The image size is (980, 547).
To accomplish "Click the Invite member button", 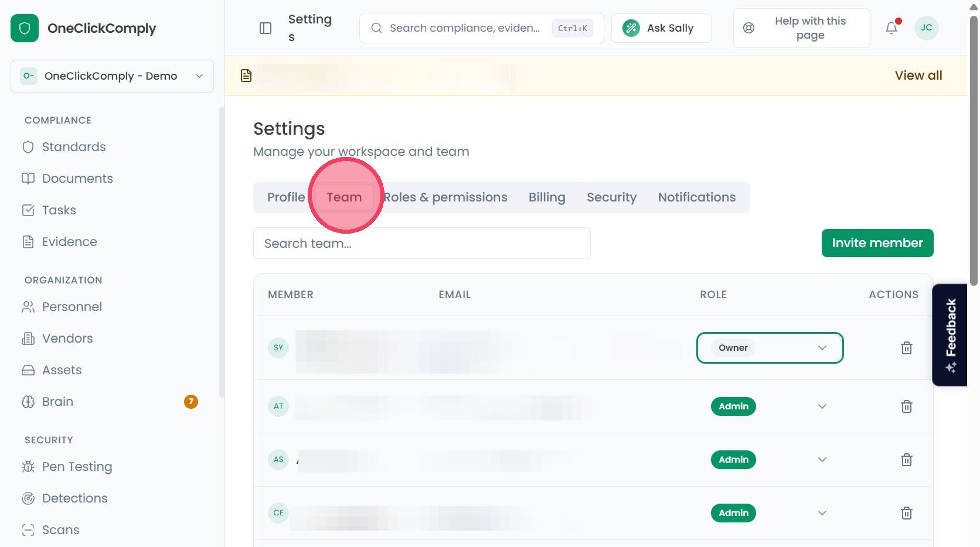I will click(877, 243).
